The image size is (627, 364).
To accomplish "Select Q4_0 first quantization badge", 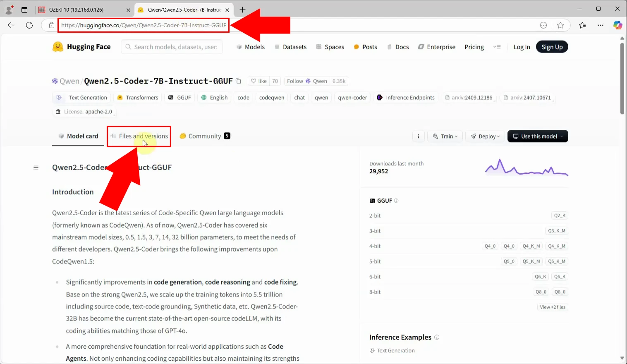I will [490, 246].
